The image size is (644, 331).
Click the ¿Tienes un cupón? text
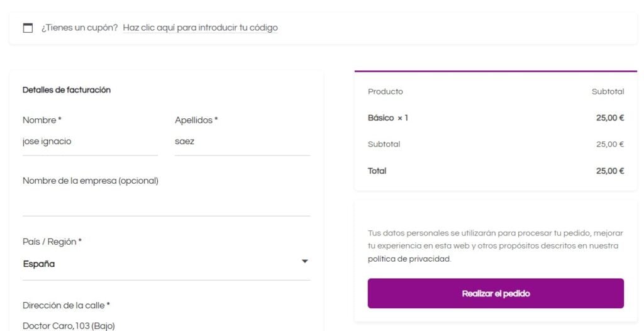pyautogui.click(x=80, y=28)
